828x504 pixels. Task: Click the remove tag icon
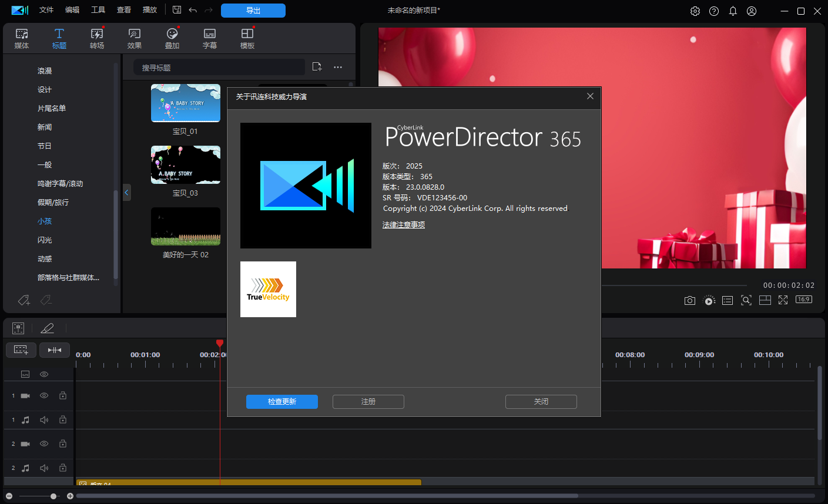coord(46,300)
